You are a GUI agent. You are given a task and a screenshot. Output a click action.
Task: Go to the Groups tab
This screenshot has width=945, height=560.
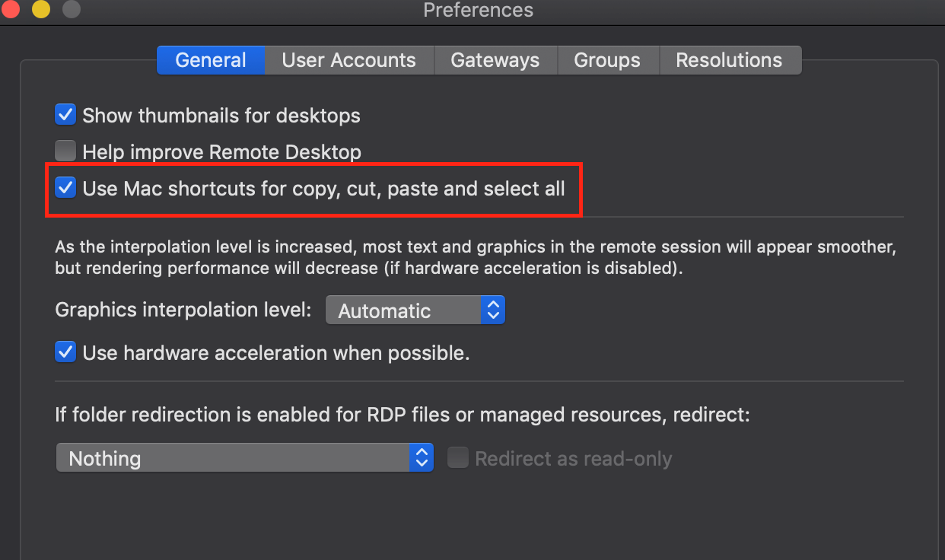click(606, 60)
